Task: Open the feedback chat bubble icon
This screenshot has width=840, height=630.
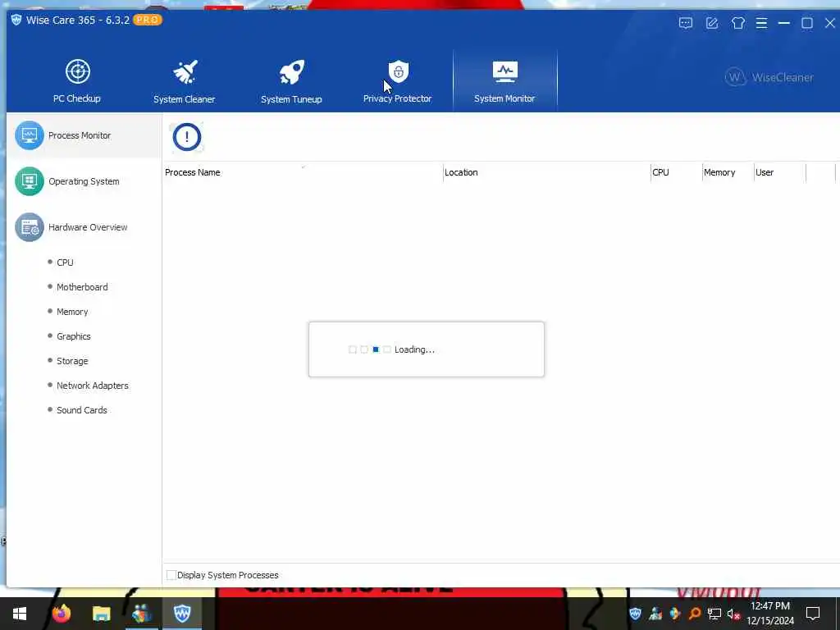Action: point(686,23)
